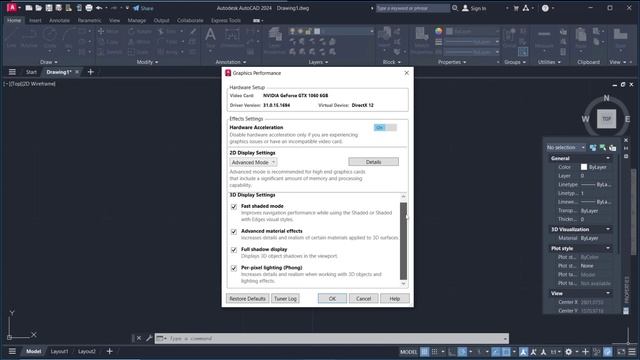Close the Graphics Performance dialog
Screen dimensions: 640x360
[x=407, y=73]
